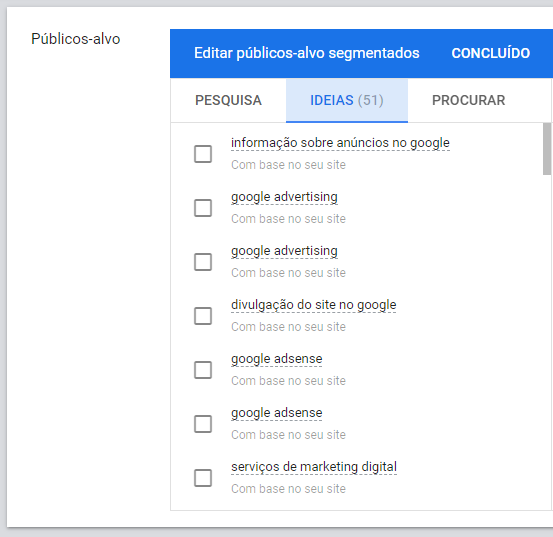Click 'divulgação do site no google' label
553x537 pixels.
click(314, 305)
